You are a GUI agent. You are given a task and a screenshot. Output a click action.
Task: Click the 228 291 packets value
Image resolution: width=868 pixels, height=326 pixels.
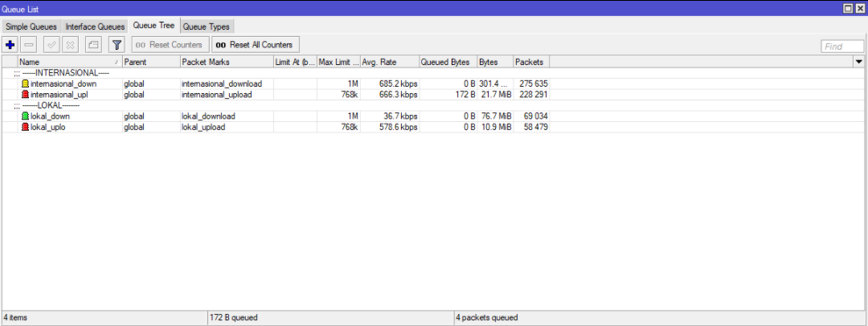click(x=533, y=95)
